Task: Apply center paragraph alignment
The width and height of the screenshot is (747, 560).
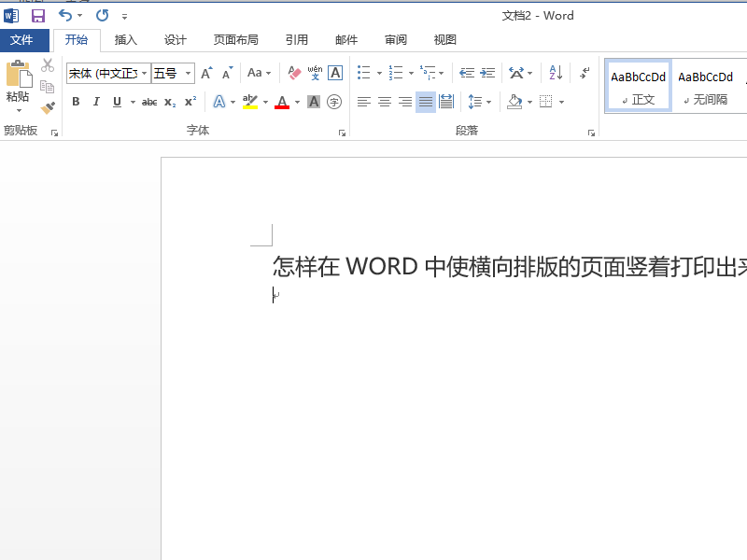Action: click(x=385, y=103)
